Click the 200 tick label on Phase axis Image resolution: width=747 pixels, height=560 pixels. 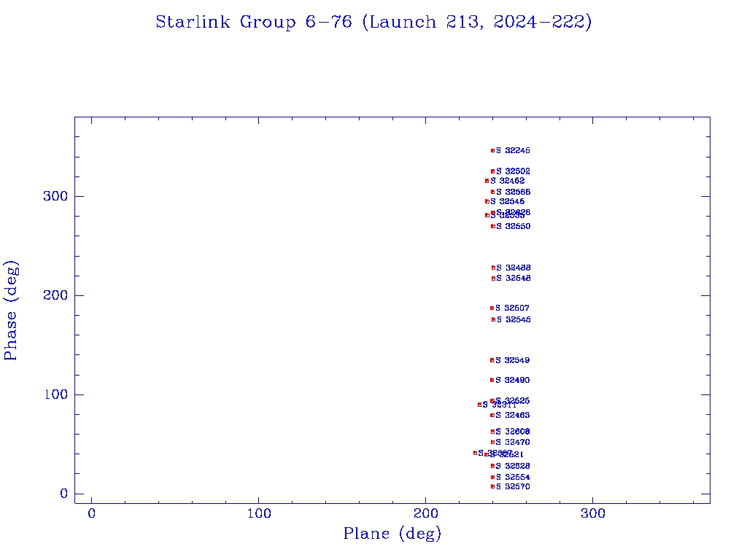(x=55, y=295)
